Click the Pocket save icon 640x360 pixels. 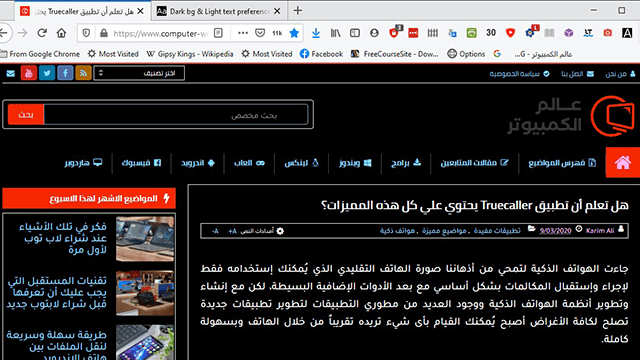tap(260, 33)
